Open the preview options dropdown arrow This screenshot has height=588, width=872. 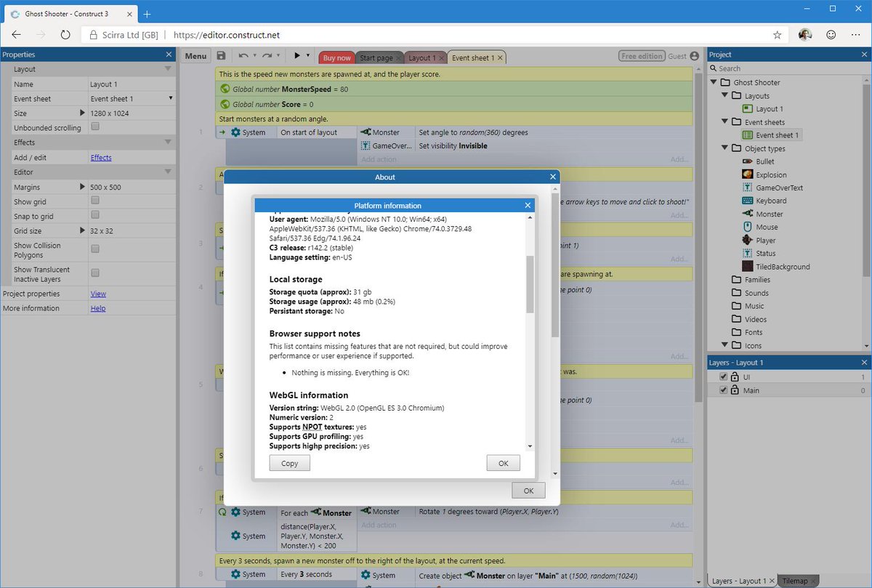pos(308,56)
